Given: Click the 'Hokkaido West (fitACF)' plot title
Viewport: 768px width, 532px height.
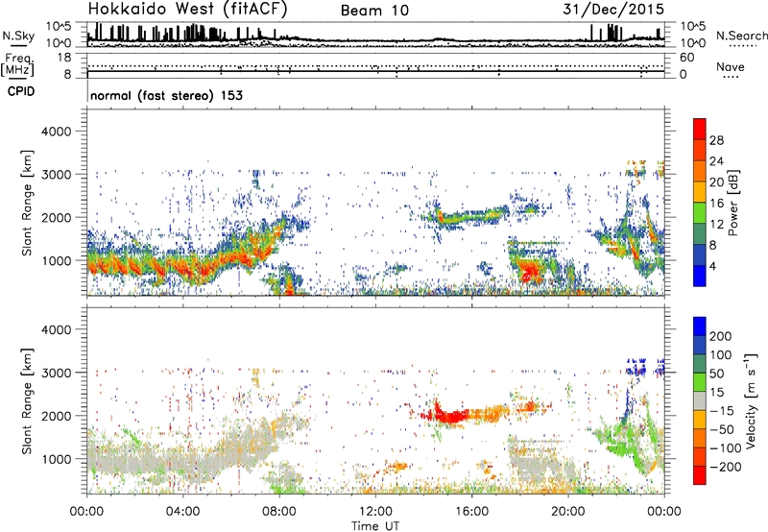Looking at the screenshot, I should pos(187,10).
